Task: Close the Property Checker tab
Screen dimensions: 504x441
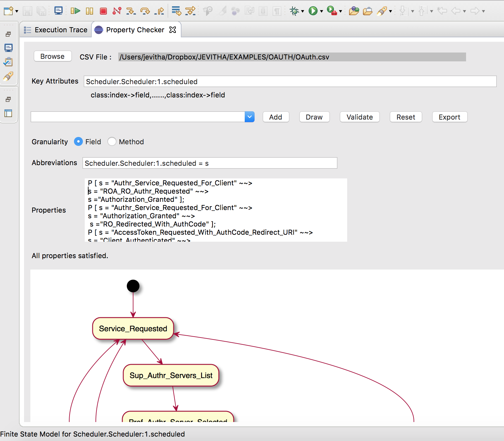Action: 173,30
